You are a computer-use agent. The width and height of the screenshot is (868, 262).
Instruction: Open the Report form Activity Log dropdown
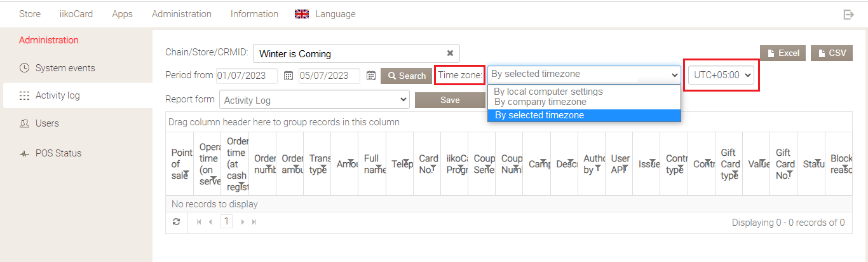315,100
